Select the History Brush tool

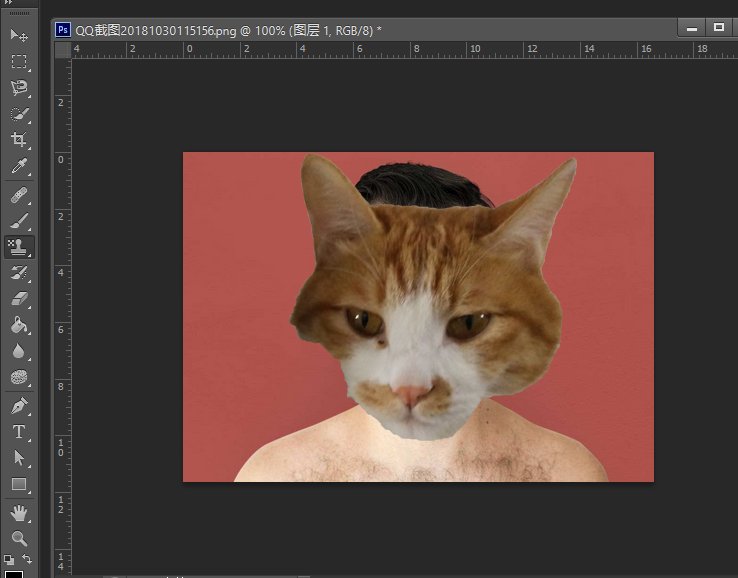click(x=18, y=272)
